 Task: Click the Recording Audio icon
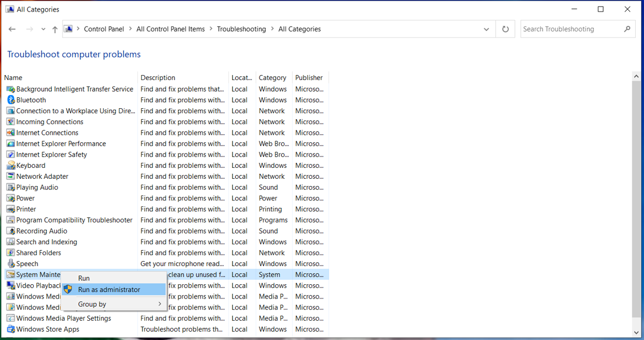coord(11,231)
